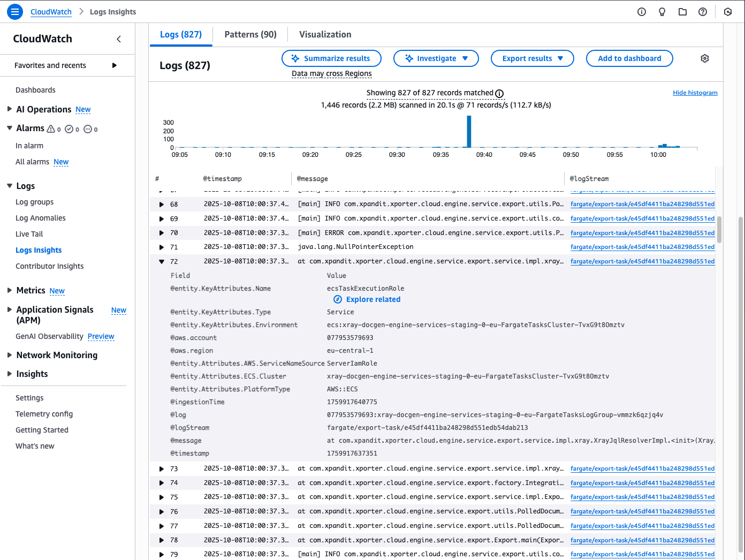Collapse expanded log row 72

(x=161, y=262)
